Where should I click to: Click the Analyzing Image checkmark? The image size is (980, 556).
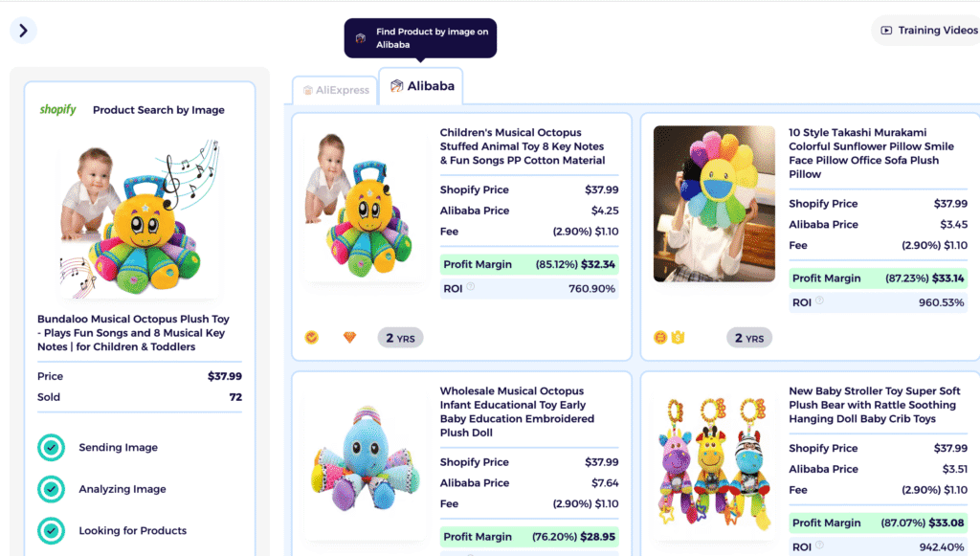click(51, 489)
